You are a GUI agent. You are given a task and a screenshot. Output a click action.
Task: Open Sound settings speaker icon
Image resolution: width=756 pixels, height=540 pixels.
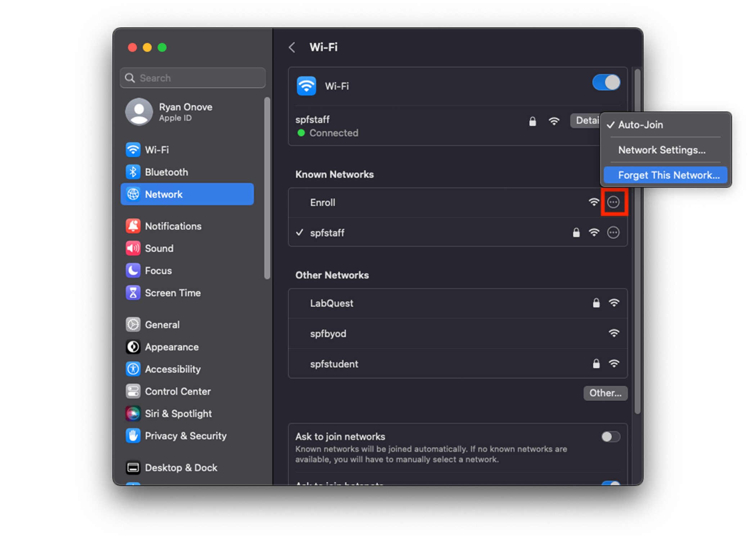click(133, 248)
